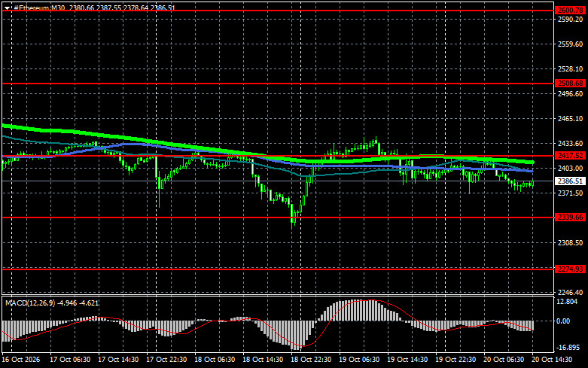Select the red 2417.52 level label

tap(570, 155)
